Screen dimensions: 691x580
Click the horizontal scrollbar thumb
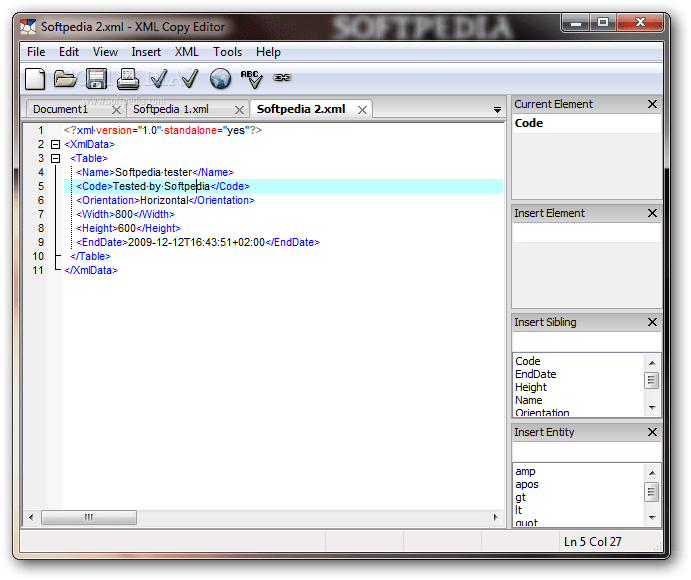(x=89, y=517)
